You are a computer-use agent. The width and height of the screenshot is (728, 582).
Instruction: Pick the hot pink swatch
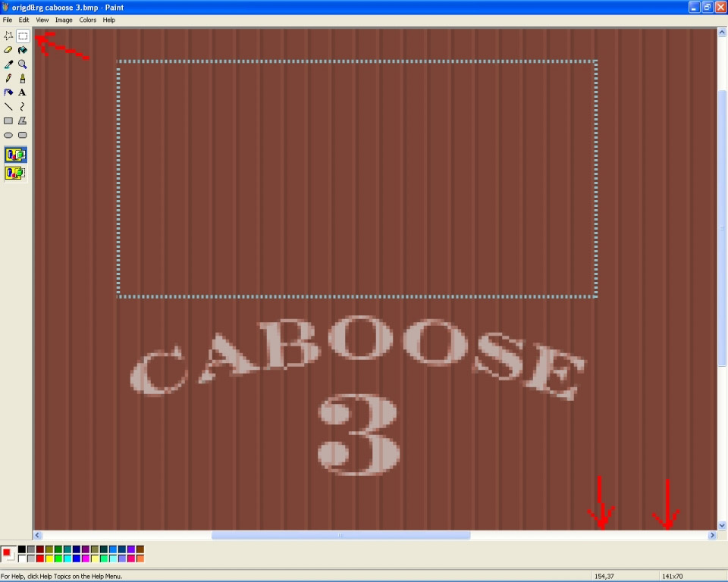[131, 559]
